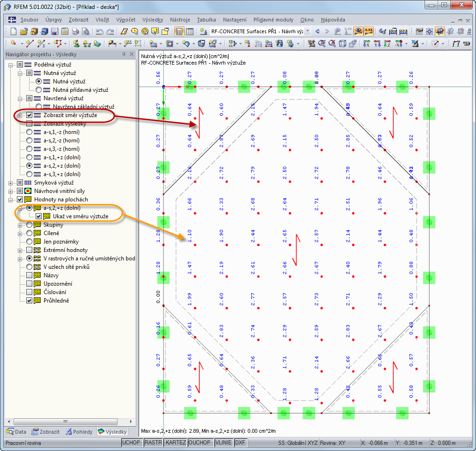Open the Soubor menu
The width and height of the screenshot is (476, 451).
30,20
